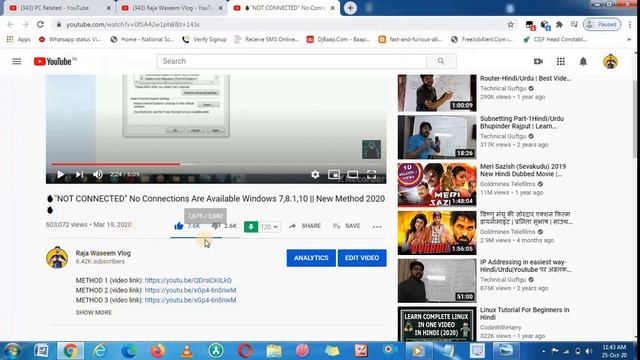Screen dimensions: 640x360
Task: Bookmark this page with the star
Action: pyautogui.click(x=511, y=24)
